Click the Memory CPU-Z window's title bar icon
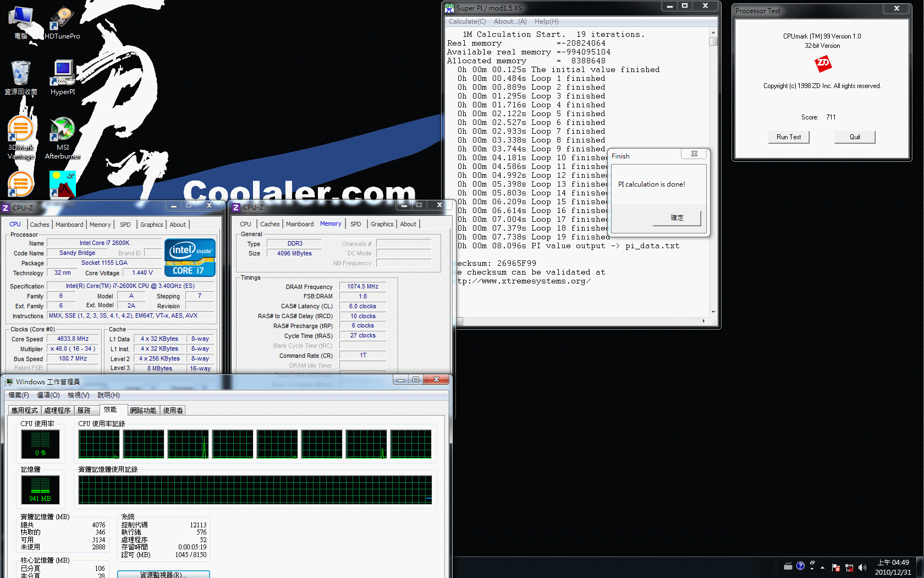 [236, 208]
